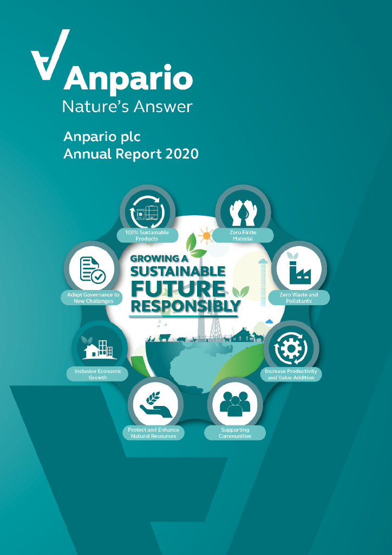Click the 'Zero Finite Material' label
Viewport: 392px width, 555px height.
pos(243,235)
